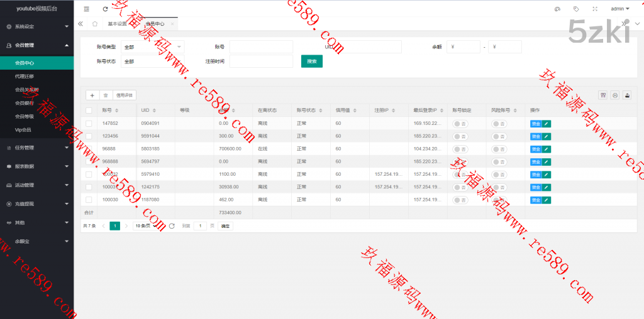Screen dimensions: 644x319
Task: Open 代理迁移 in the sidebar
Action: tap(25, 76)
